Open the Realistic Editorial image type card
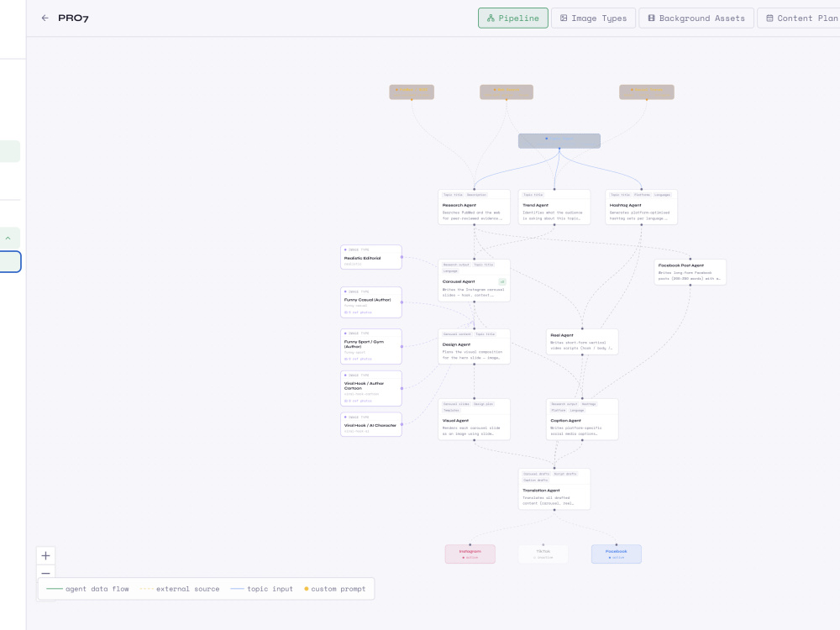The width and height of the screenshot is (840, 630). (370, 257)
